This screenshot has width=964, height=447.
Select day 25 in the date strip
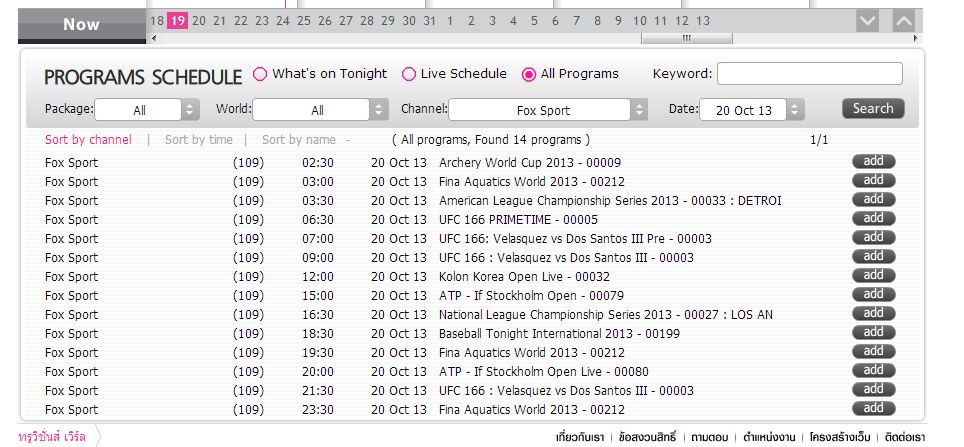pyautogui.click(x=304, y=21)
